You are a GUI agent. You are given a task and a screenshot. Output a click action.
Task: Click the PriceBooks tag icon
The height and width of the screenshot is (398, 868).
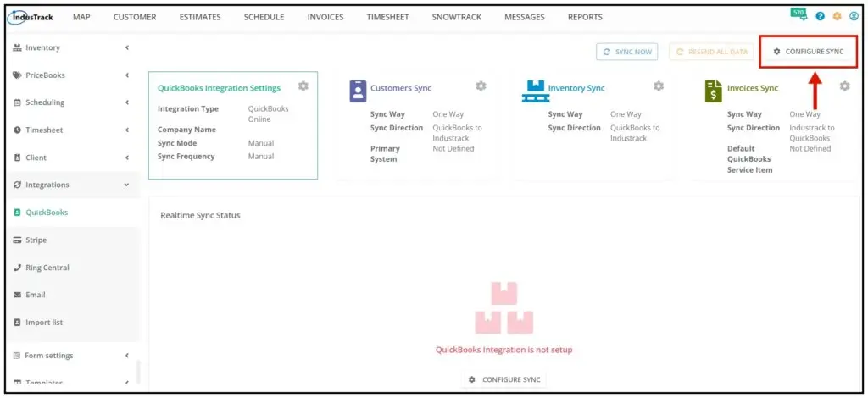[x=17, y=75]
